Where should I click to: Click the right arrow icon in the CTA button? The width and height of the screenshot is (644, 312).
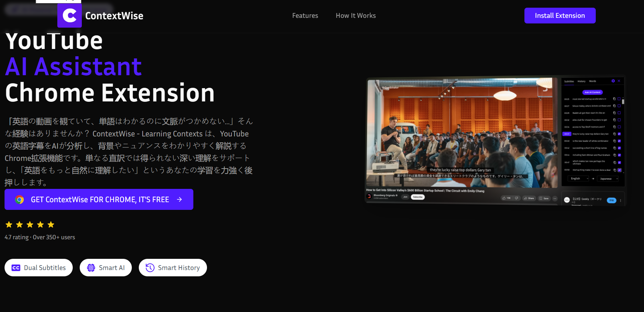point(179,199)
